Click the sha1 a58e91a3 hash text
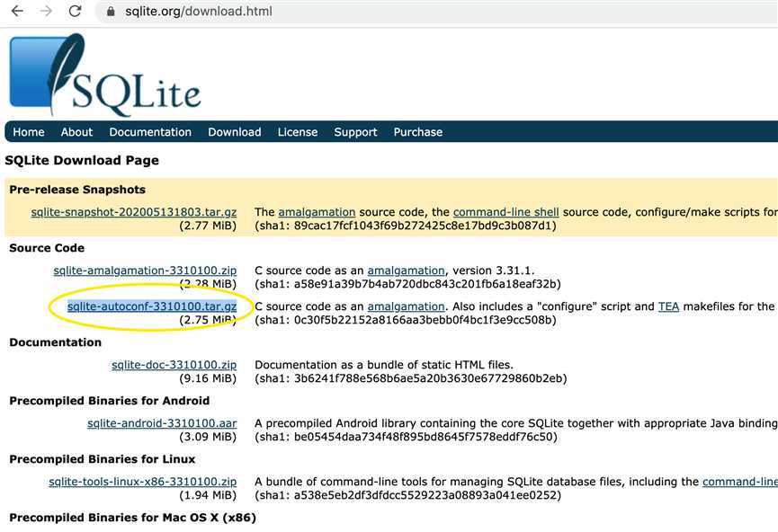This screenshot has height=532, width=778. (407, 284)
